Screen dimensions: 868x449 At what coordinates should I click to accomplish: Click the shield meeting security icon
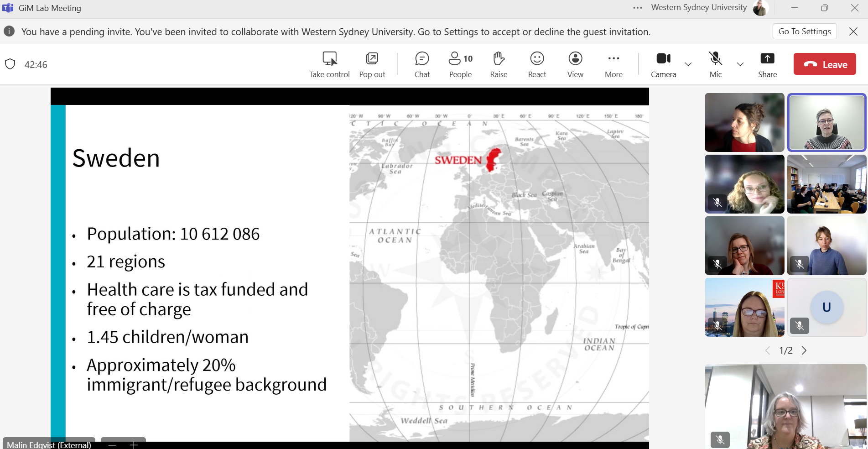pos(10,64)
